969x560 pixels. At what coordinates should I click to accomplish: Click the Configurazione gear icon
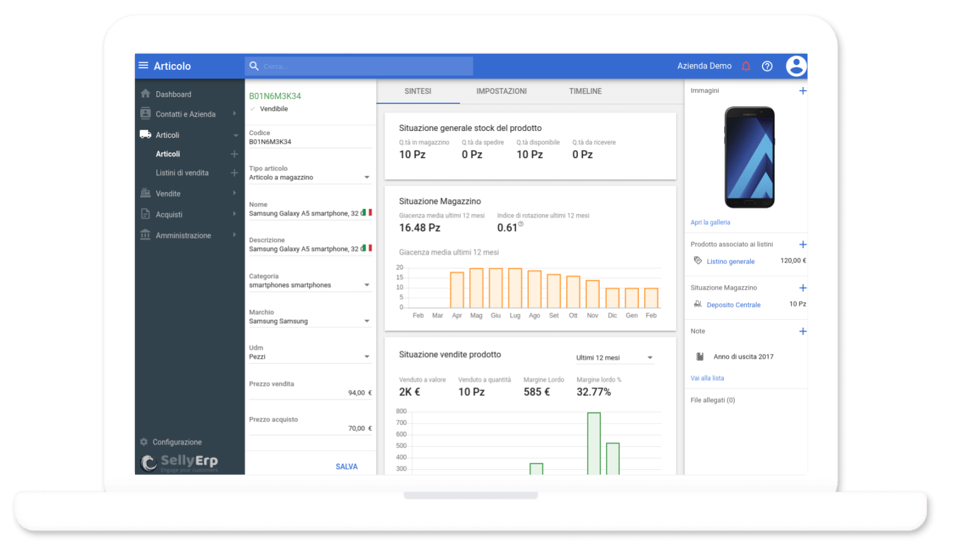click(144, 442)
